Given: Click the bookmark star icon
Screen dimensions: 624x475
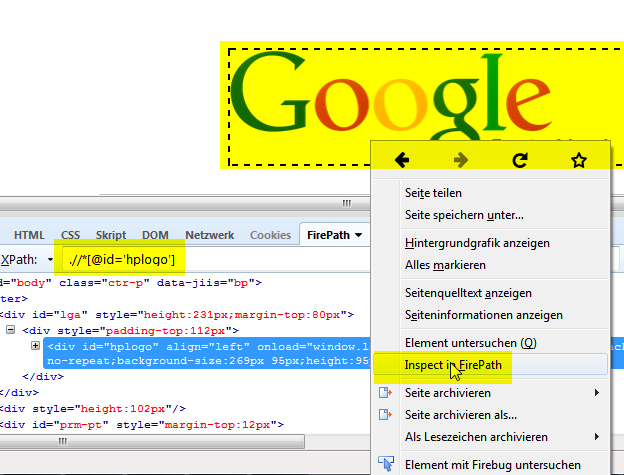Looking at the screenshot, I should 578,160.
